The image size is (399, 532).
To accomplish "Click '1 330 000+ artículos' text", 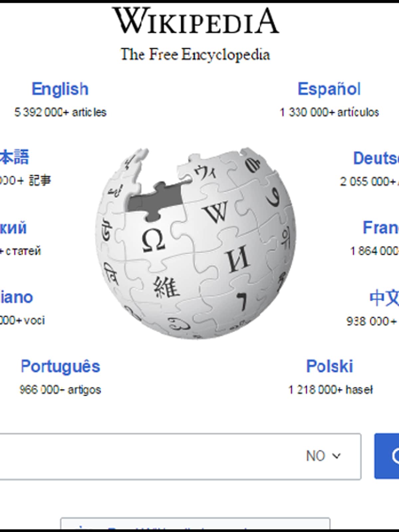I will 329,112.
